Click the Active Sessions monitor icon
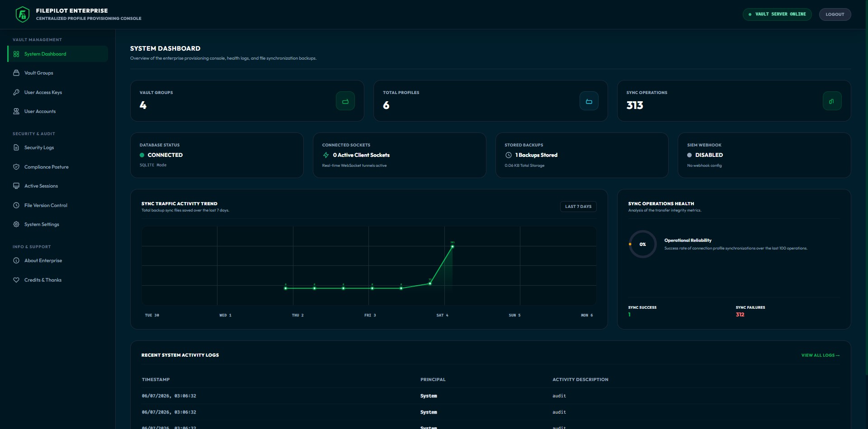This screenshot has height=429, width=868. [16, 186]
